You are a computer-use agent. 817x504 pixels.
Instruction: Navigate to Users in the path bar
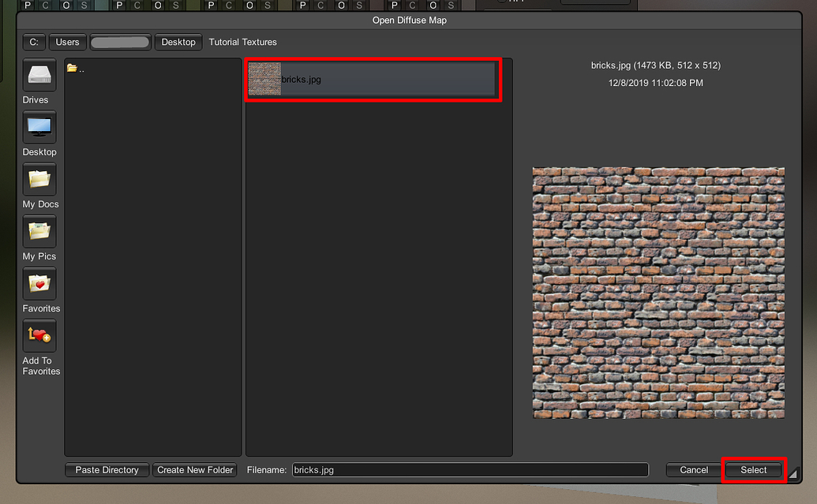[67, 42]
